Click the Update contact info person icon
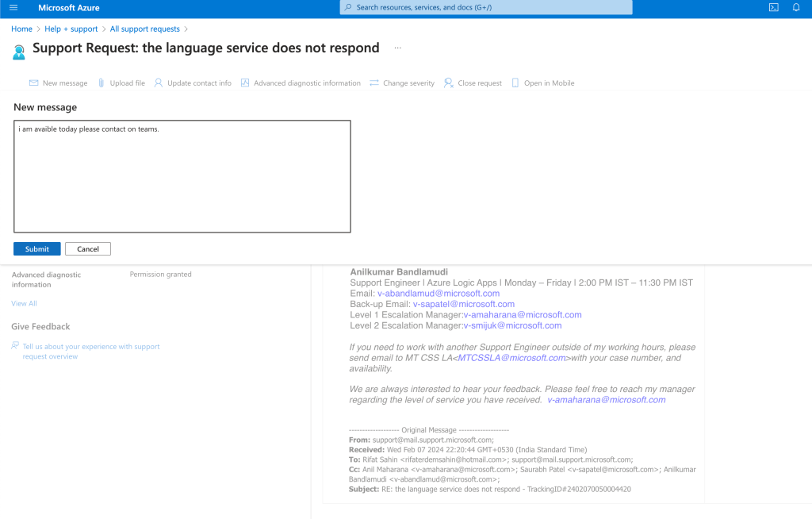 pyautogui.click(x=159, y=83)
